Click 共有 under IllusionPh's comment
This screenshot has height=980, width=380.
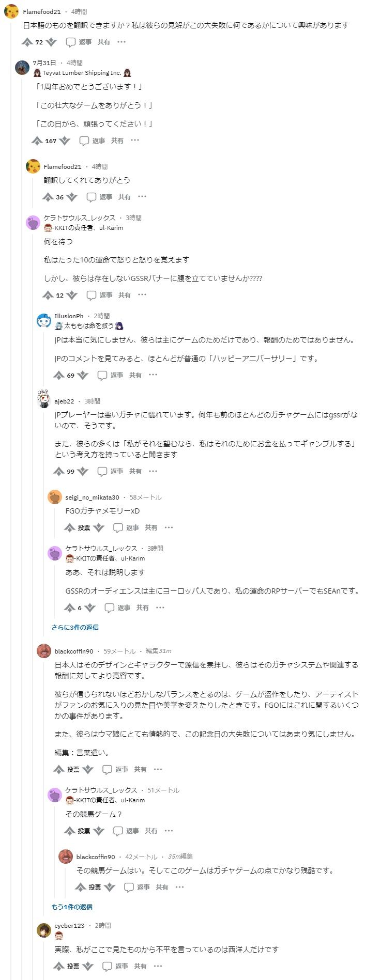(x=135, y=376)
